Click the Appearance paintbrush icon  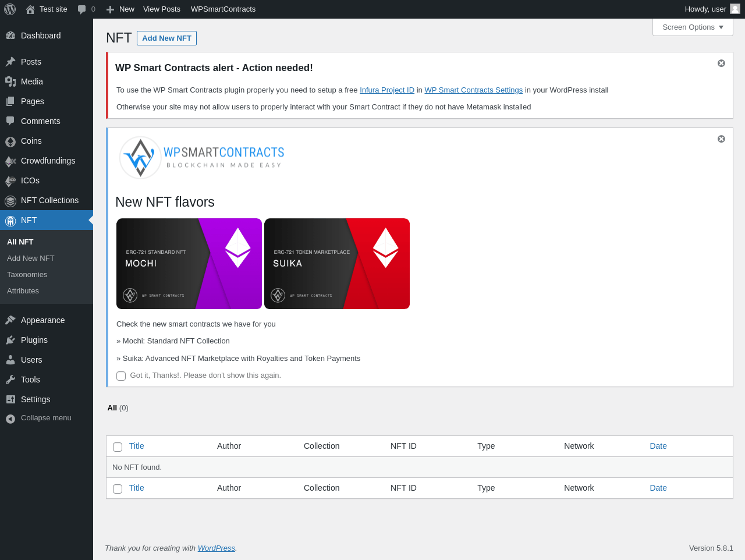coord(10,320)
